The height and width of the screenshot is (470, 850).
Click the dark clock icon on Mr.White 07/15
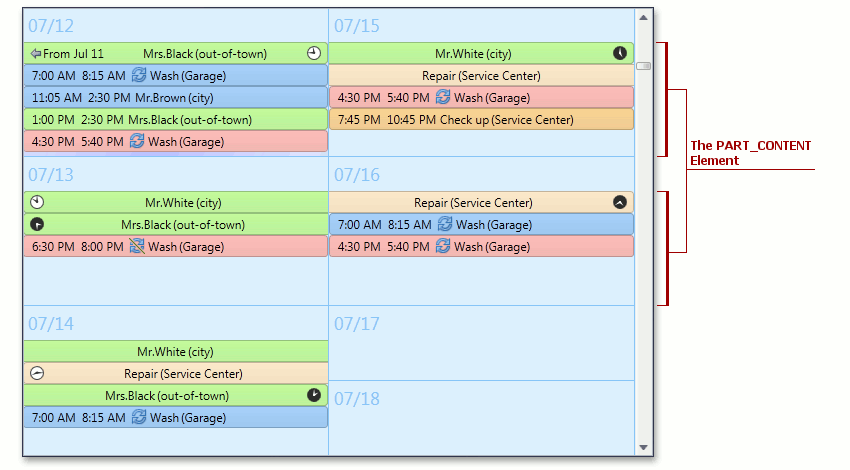[620, 53]
